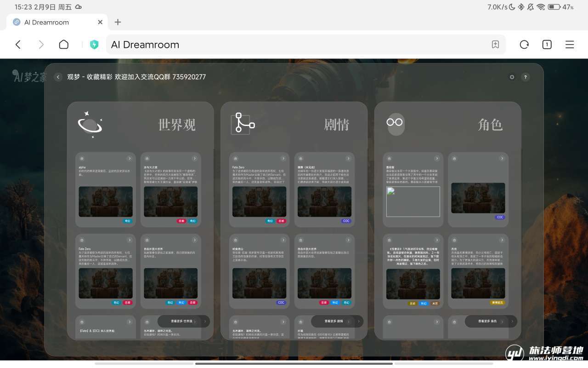Image resolution: width=588 pixels, height=368 pixels.
Task: Toggle the green shield protection icon
Action: pyautogui.click(x=94, y=45)
